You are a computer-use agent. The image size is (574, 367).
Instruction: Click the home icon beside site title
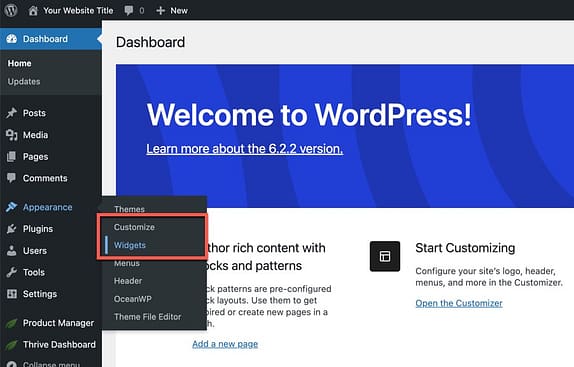tap(33, 11)
